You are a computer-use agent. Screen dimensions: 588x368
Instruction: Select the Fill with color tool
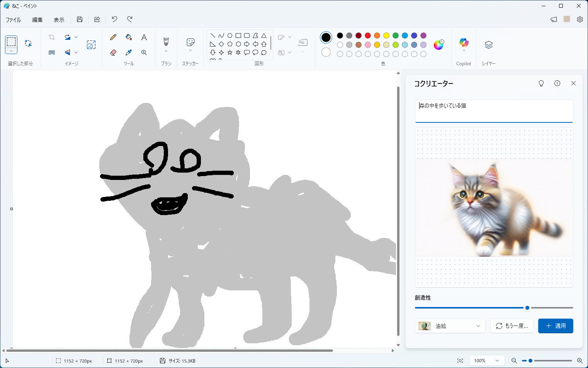pyautogui.click(x=128, y=37)
